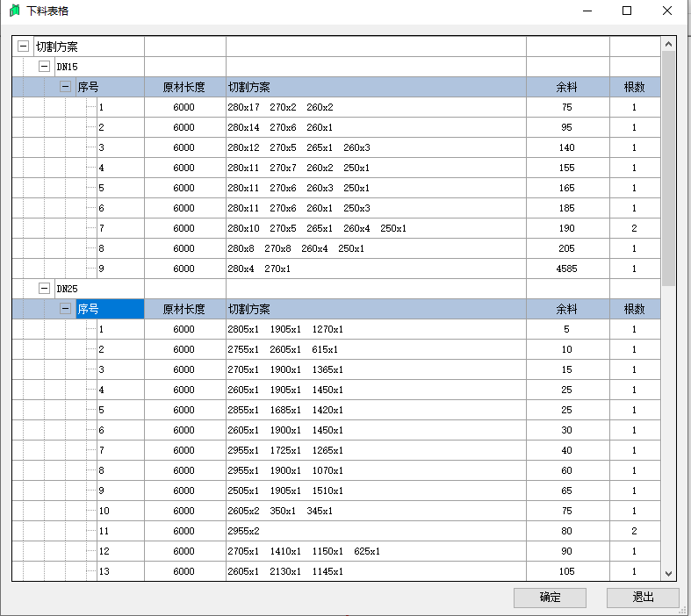Collapse the 序号 list under DN15
Viewport: 691px width, 616px height.
65,87
